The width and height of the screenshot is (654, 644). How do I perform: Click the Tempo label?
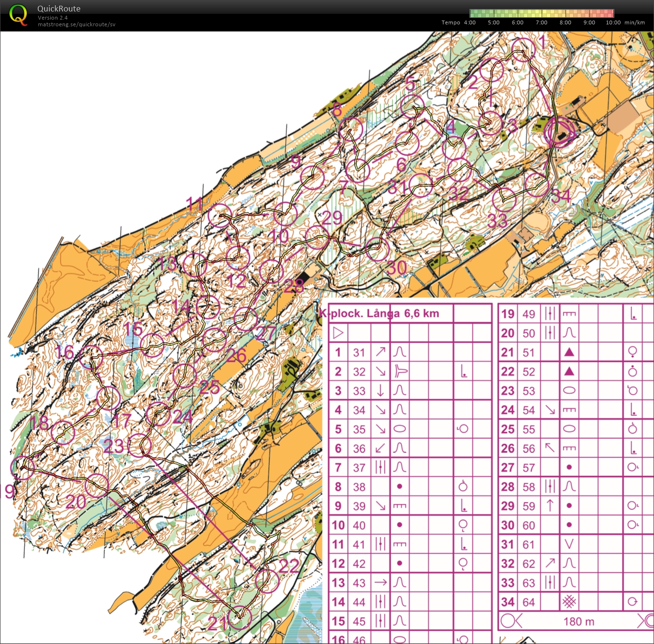(x=451, y=22)
